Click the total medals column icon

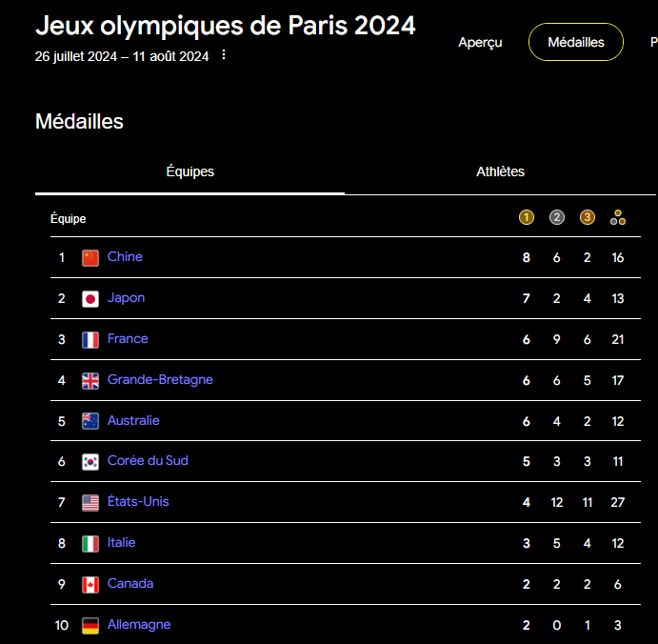(x=618, y=217)
